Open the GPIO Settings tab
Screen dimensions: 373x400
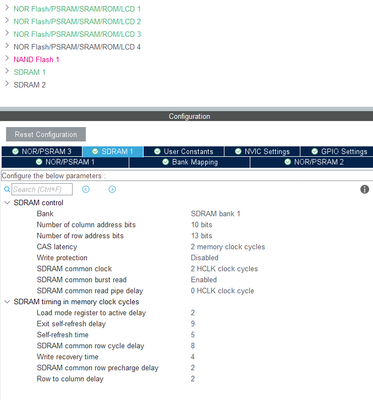click(337, 151)
